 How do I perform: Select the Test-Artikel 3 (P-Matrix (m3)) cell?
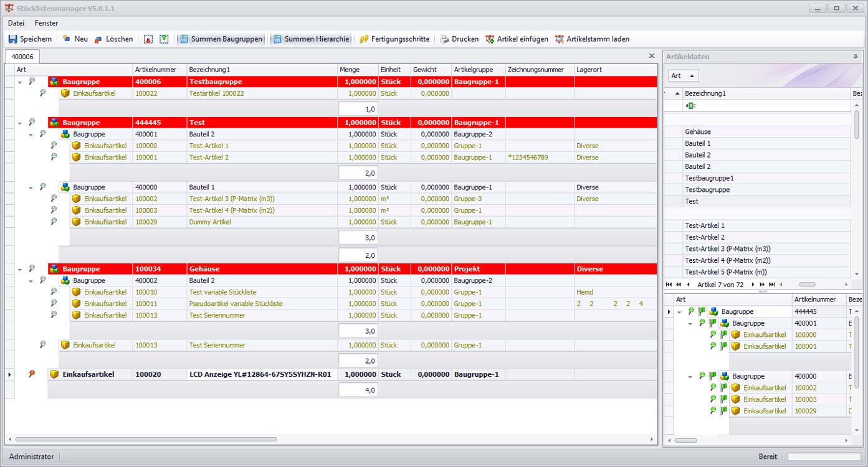click(262, 199)
